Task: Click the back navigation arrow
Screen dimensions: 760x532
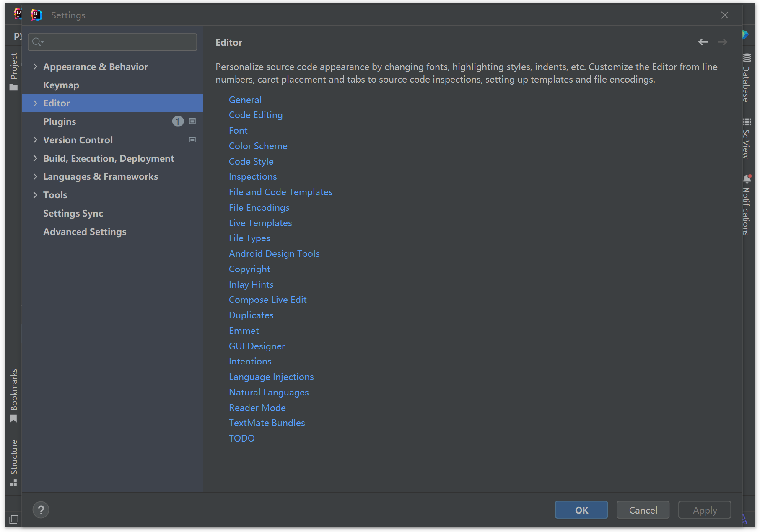Action: (x=703, y=42)
